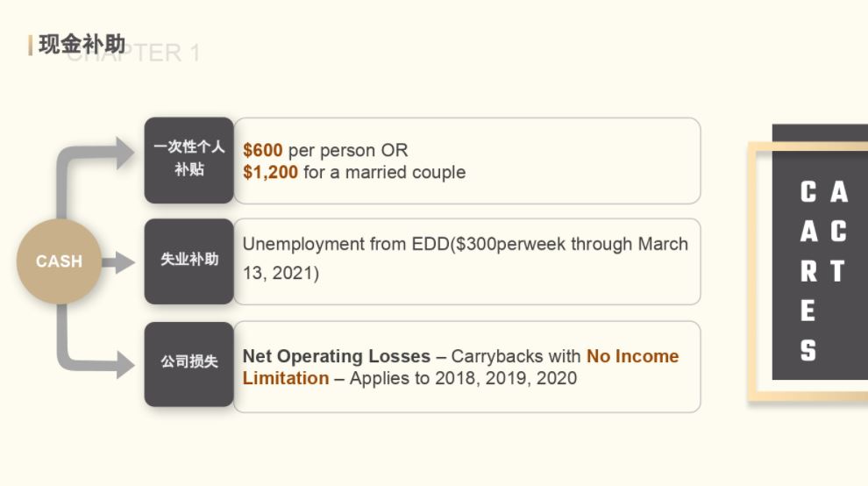Click the CARES vertical lettering
Viewport: 868px width, 486px height.
[808, 272]
